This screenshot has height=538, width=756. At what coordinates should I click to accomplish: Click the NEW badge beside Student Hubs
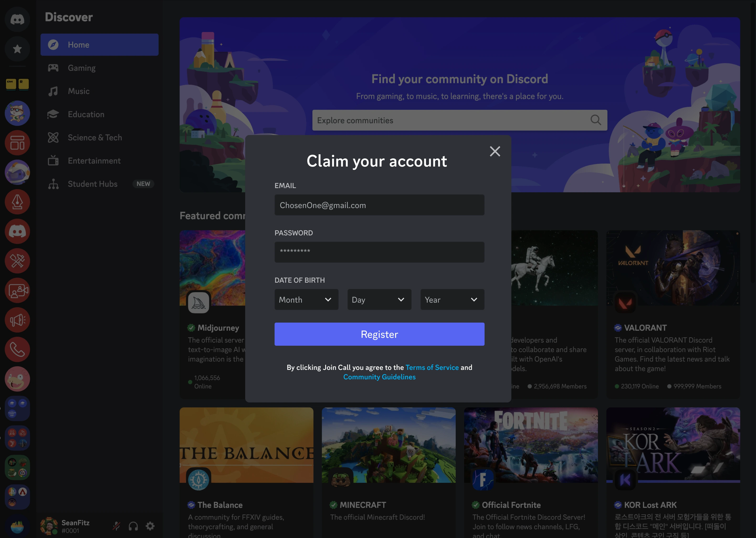pyautogui.click(x=143, y=184)
